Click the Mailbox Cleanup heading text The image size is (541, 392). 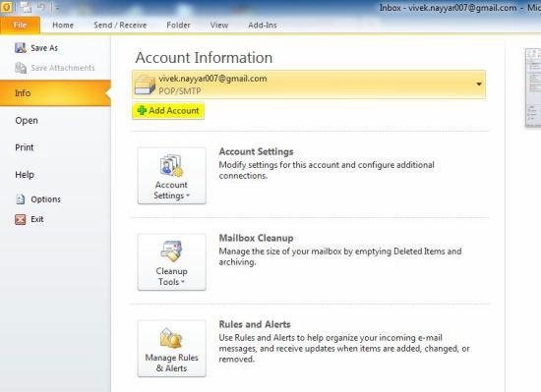click(x=256, y=238)
